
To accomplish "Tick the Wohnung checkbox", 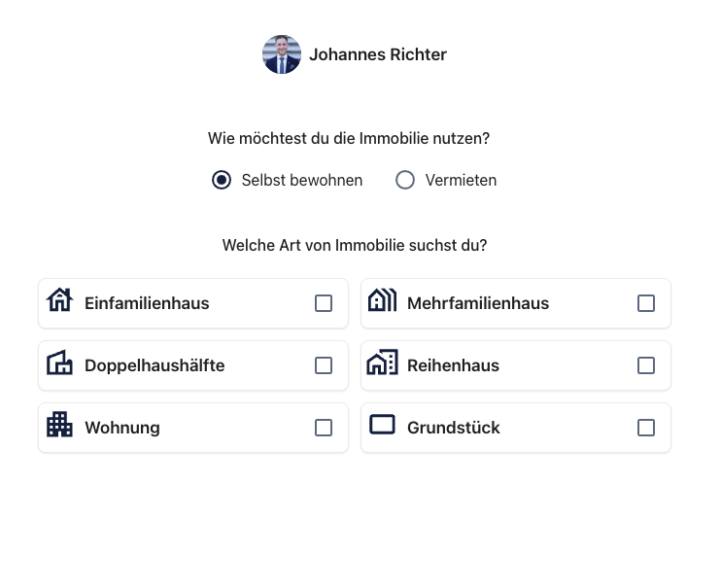I will point(324,428).
